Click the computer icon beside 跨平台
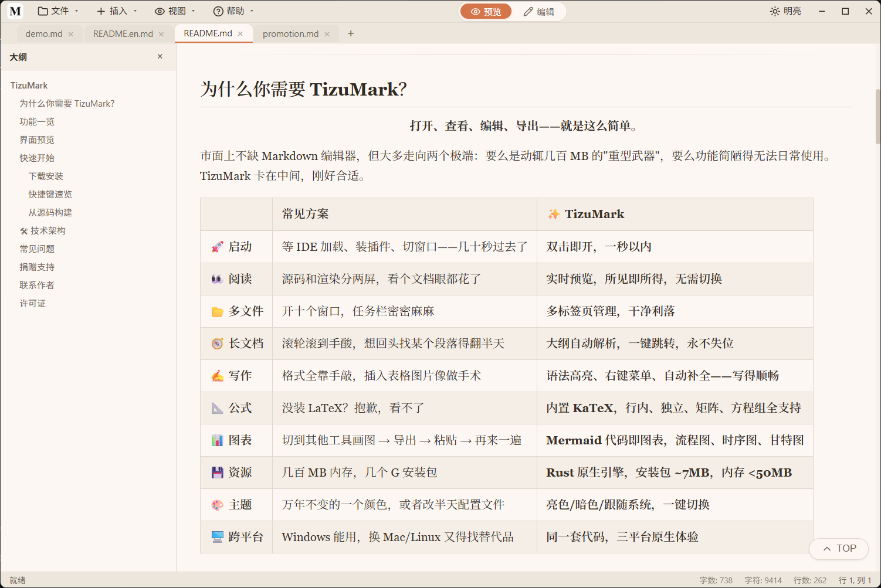Screen dimensions: 881x588 [x=218, y=537]
